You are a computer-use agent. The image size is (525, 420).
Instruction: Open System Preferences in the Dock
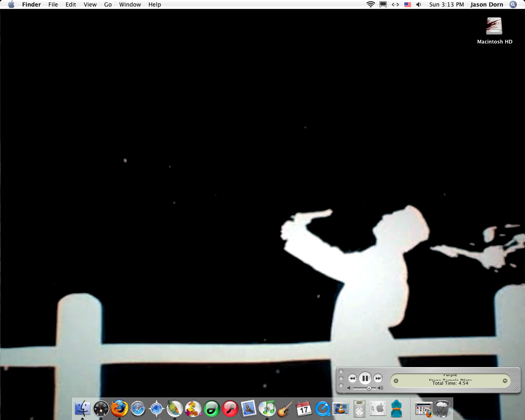pos(378,409)
